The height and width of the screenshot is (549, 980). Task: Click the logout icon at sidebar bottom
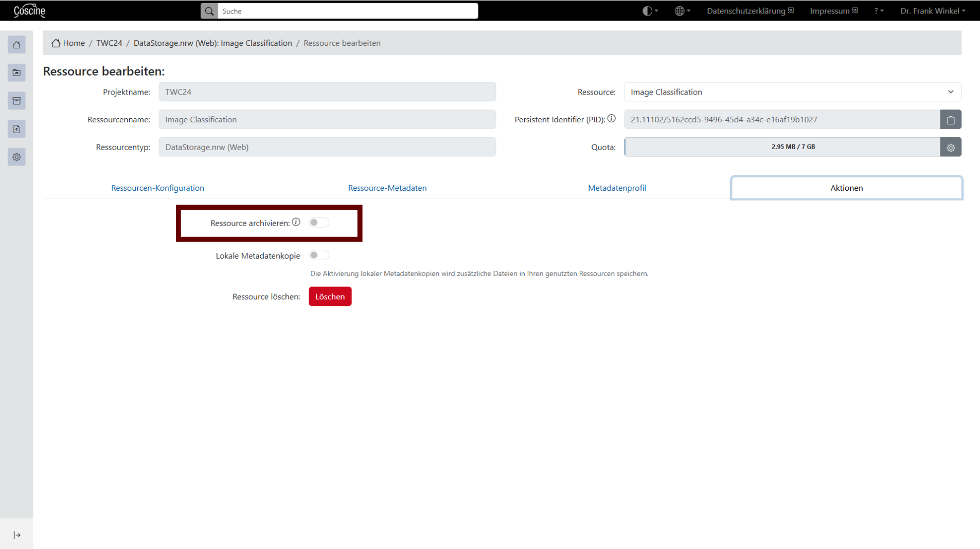(x=16, y=535)
